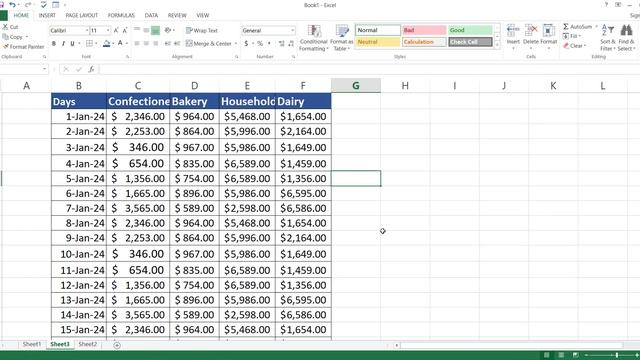Open the HOME ribbon tab

click(21, 15)
